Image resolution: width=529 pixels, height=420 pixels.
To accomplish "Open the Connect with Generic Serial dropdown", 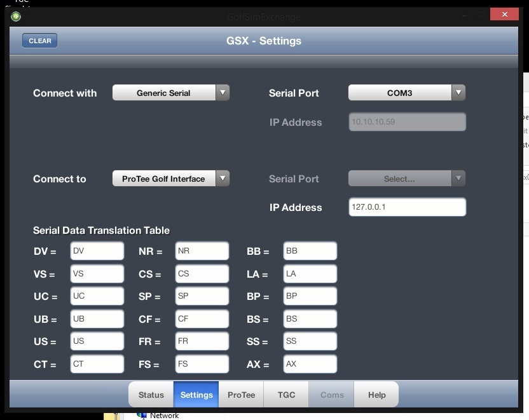I will coord(170,93).
